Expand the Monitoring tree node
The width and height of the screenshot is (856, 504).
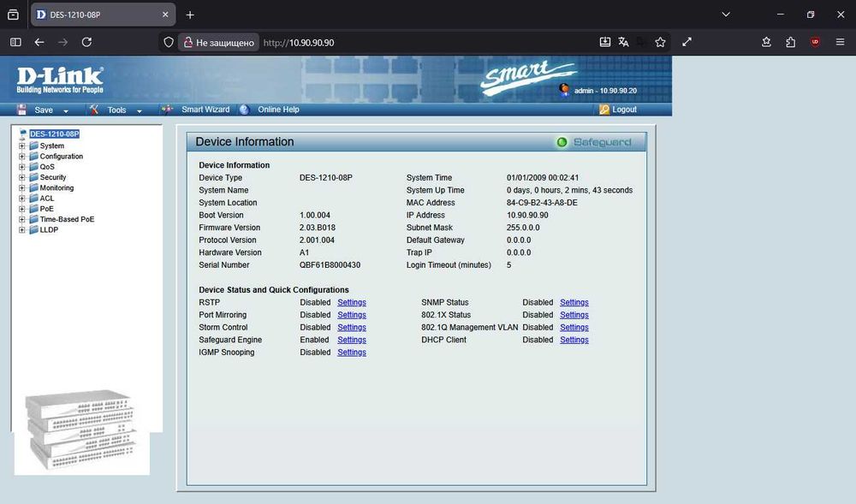[x=22, y=187]
